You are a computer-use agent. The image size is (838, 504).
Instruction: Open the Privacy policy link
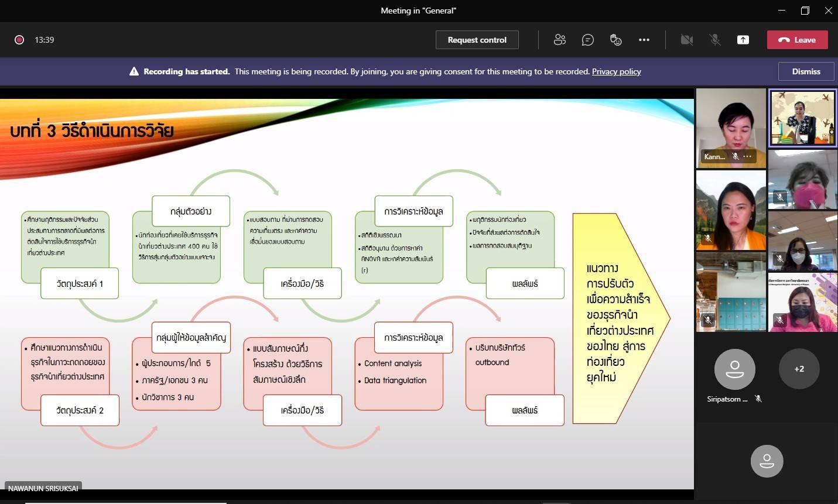(x=616, y=71)
